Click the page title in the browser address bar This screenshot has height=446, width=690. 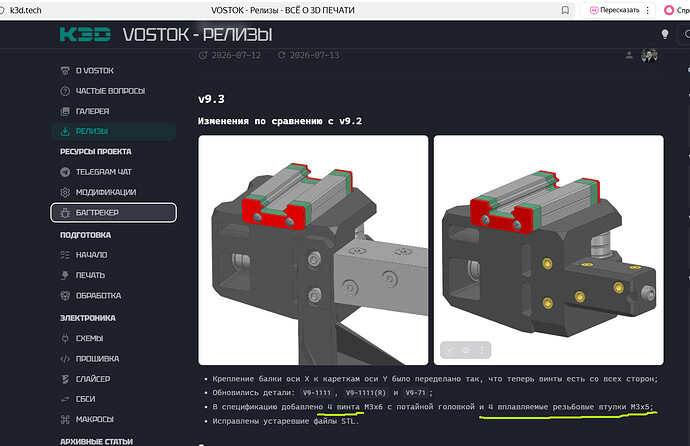[283, 10]
